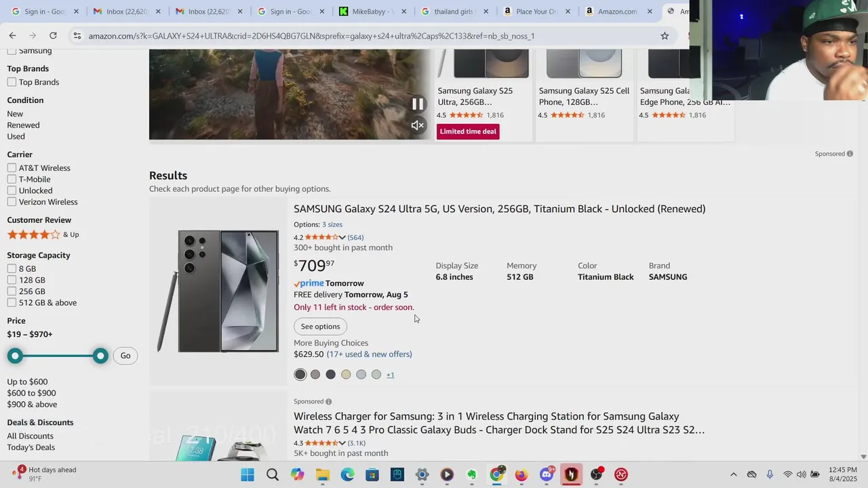Launch Copilot from taskbar

tap(297, 474)
